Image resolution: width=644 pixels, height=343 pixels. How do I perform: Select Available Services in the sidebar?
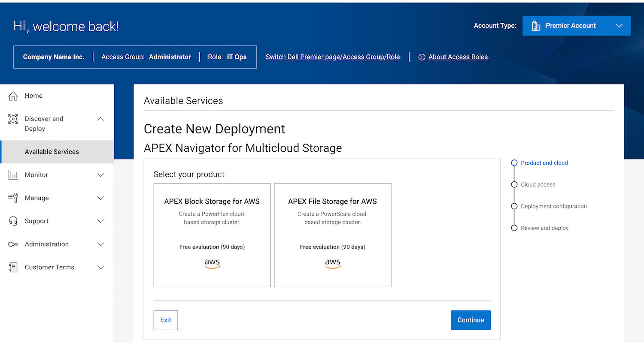coord(57,152)
